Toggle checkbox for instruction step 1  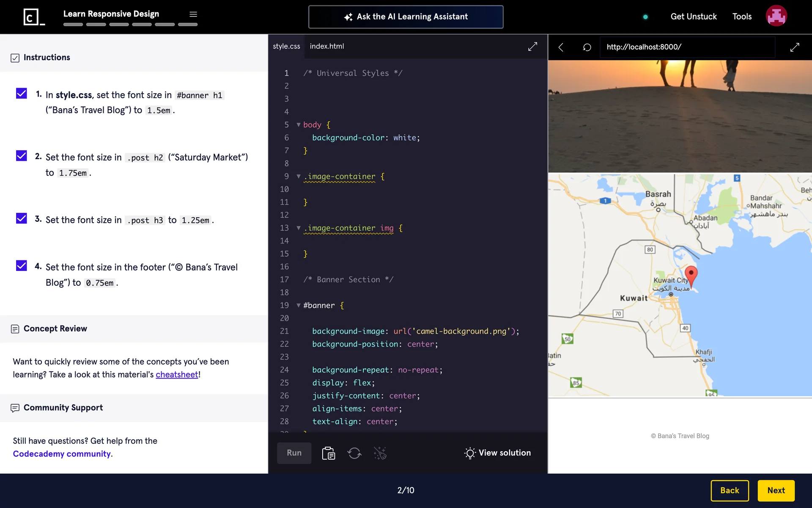pos(22,94)
